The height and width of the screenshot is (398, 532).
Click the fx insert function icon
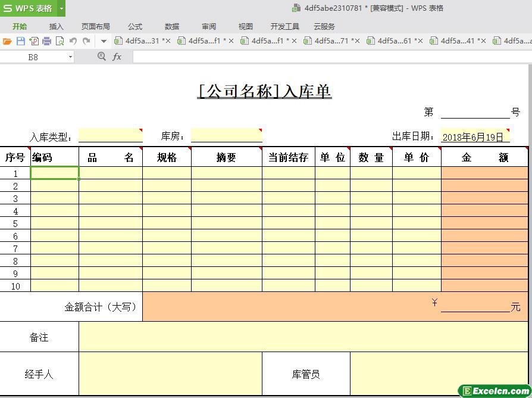[117, 57]
